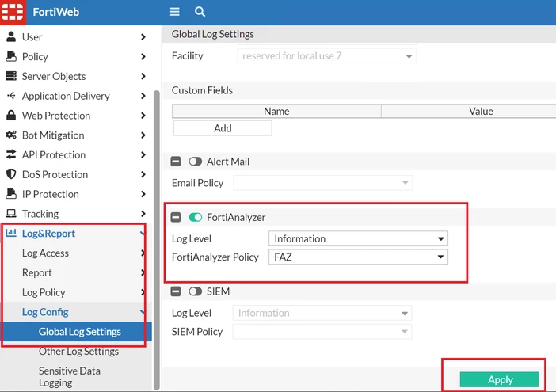Click the API Protection arrows icon

[x=11, y=154]
